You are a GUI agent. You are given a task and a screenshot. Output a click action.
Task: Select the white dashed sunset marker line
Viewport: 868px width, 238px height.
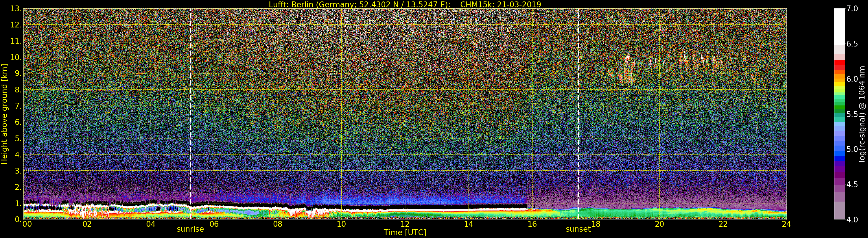click(x=578, y=114)
